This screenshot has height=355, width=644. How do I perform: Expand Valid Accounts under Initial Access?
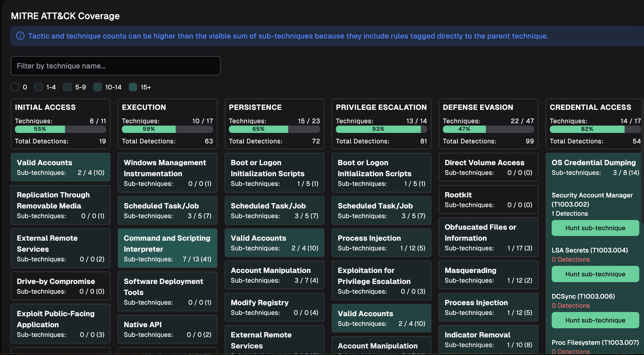[61, 167]
